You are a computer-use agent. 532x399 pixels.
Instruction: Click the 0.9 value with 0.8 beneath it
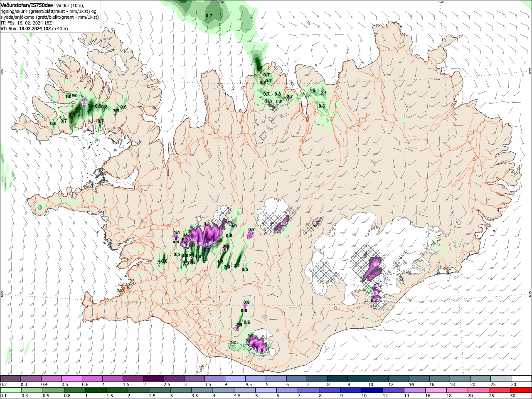[x=246, y=303]
